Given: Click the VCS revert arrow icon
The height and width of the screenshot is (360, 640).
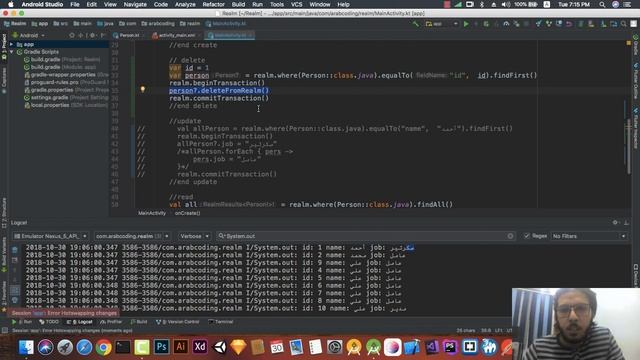Looking at the screenshot, I should tap(569, 24).
